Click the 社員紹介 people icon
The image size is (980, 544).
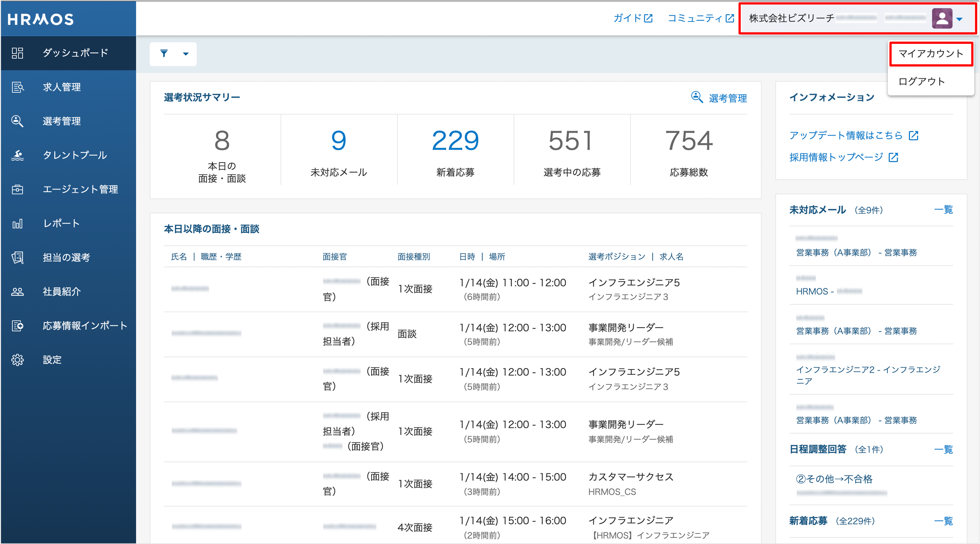18,291
